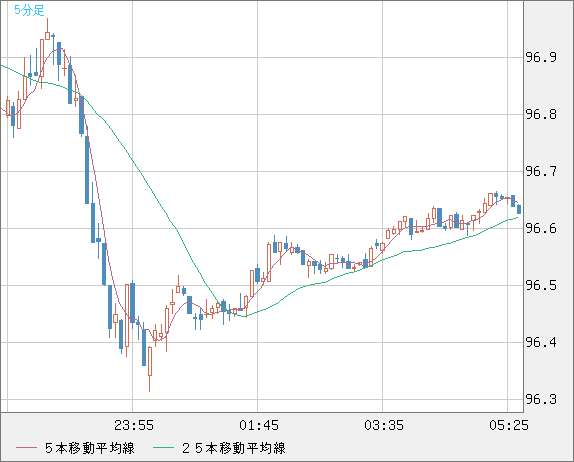The width and height of the screenshot is (574, 462).
Task: Click the 03:35 time axis label
Action: pyautogui.click(x=384, y=425)
